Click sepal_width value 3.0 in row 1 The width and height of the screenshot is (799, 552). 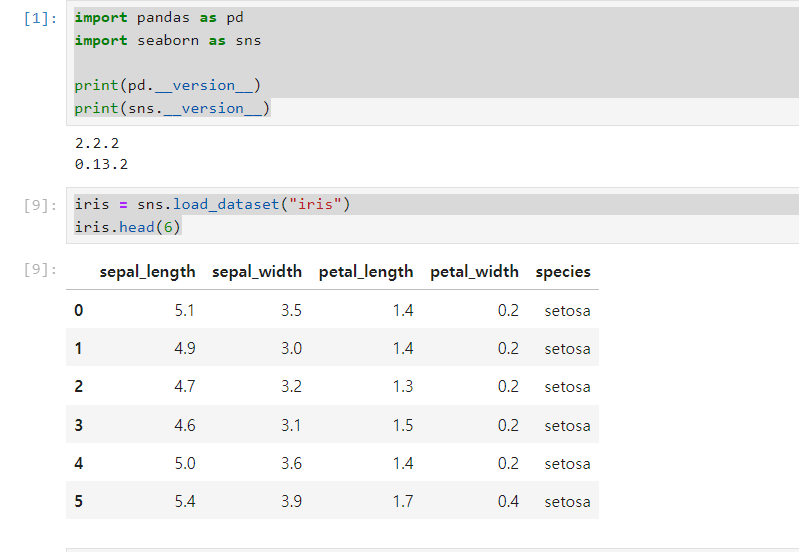click(x=291, y=349)
